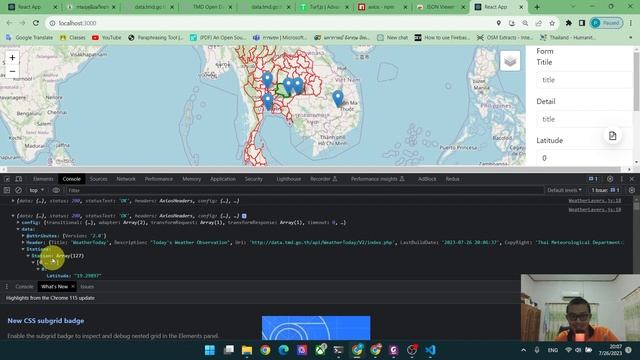640x360 pixels.
Task: Click the blue map marker over Vietnam
Action: click(x=338, y=98)
